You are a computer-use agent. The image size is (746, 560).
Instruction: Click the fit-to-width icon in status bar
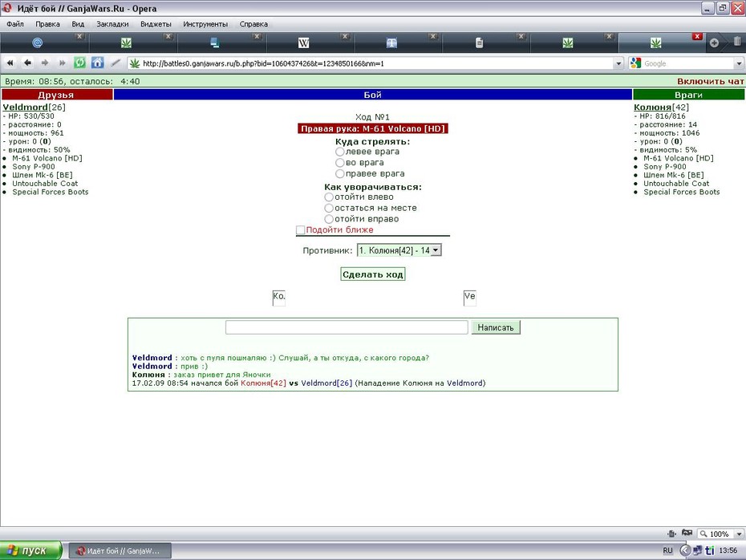click(x=671, y=534)
